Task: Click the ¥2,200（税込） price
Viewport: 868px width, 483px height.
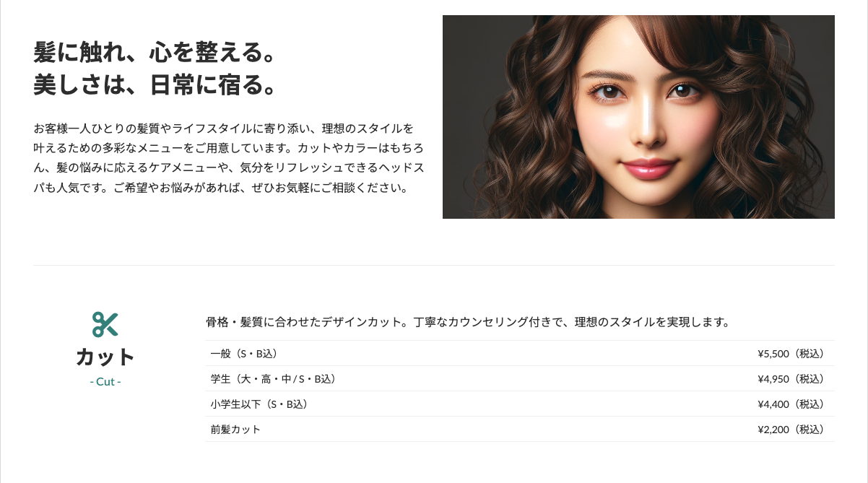Action: pos(791,430)
